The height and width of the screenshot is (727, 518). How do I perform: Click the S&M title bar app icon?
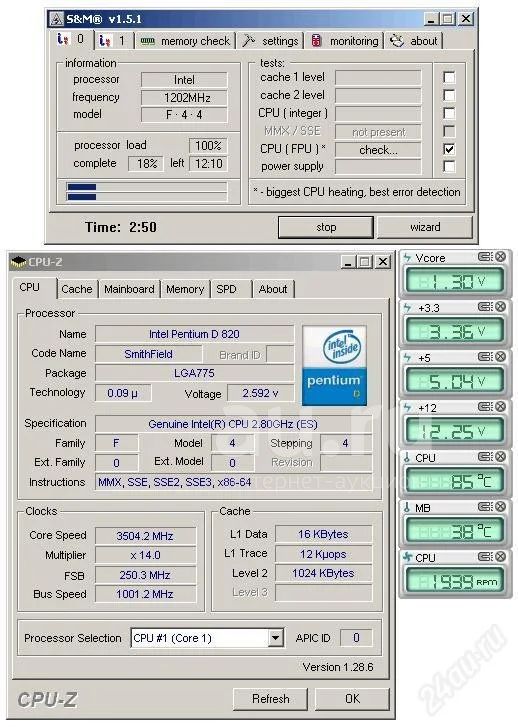57,19
